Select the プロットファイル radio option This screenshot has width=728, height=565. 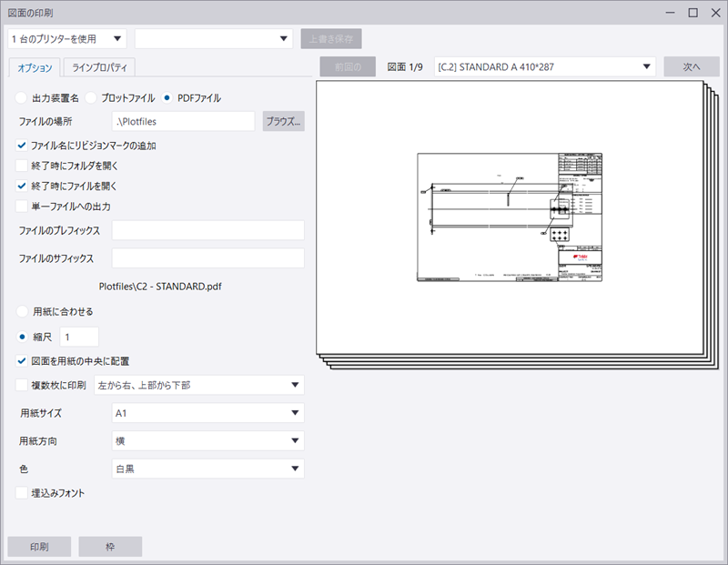(90, 98)
